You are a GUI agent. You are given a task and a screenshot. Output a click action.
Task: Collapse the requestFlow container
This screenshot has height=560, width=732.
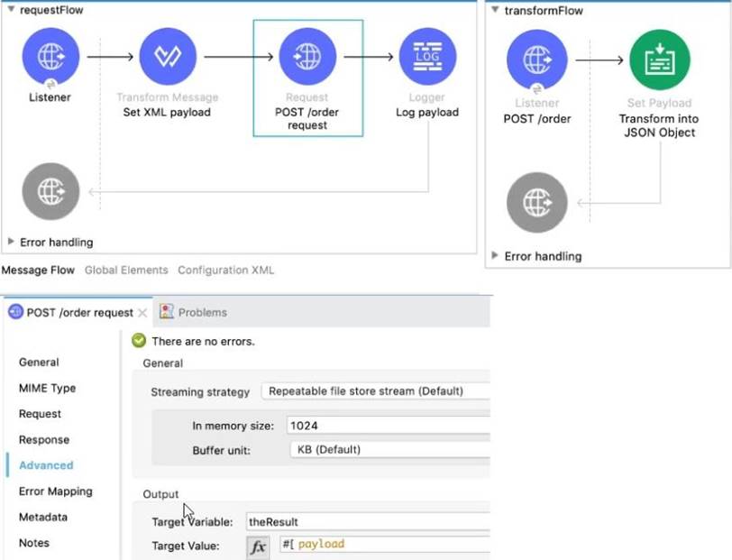point(10,10)
